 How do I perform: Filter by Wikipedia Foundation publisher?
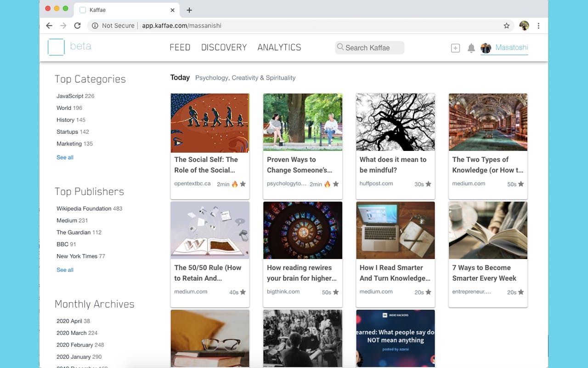89,209
